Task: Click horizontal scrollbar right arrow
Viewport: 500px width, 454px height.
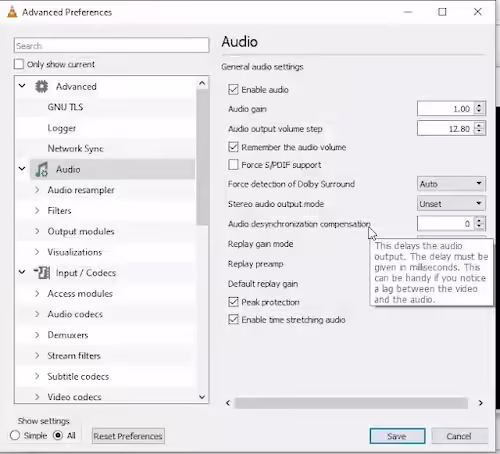Action: coord(480,403)
